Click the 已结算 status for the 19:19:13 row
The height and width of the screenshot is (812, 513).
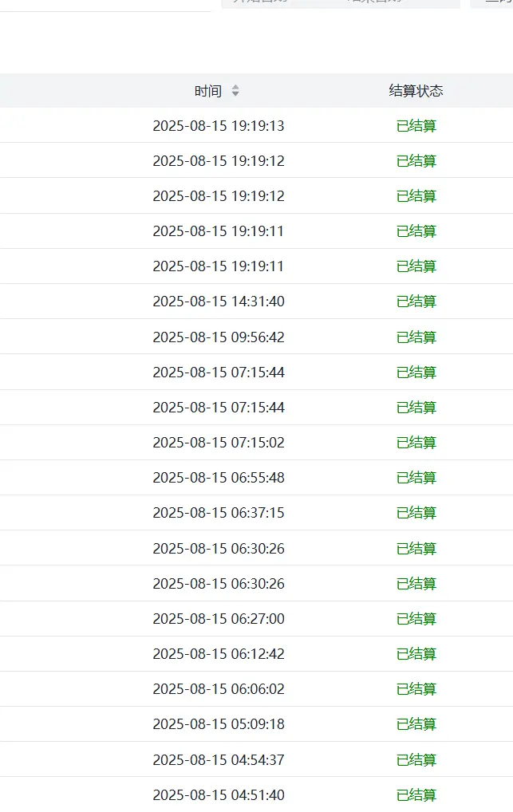(416, 126)
